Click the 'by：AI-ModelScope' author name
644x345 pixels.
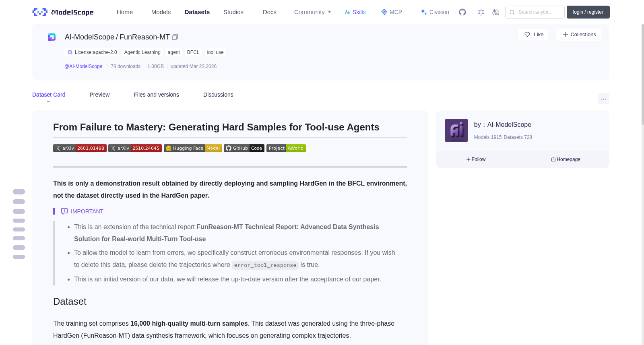click(x=503, y=125)
